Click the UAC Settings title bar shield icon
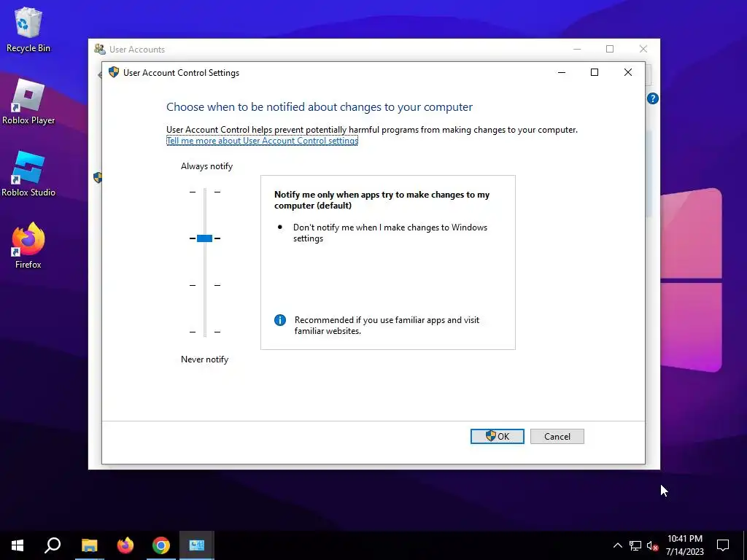 click(113, 72)
